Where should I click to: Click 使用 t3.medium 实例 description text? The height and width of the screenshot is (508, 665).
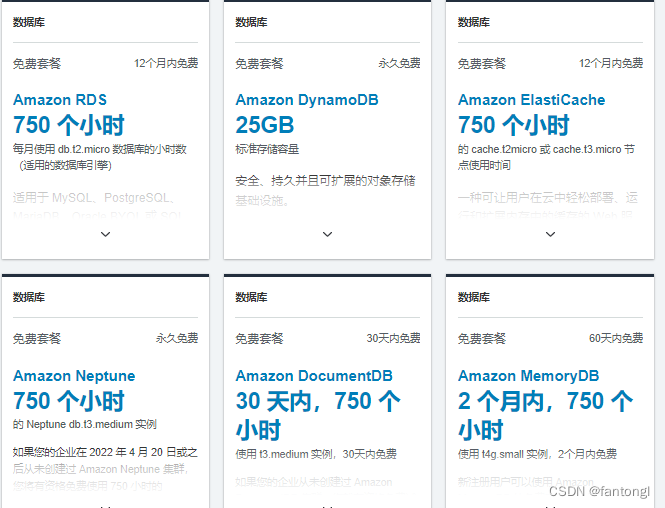pos(316,454)
